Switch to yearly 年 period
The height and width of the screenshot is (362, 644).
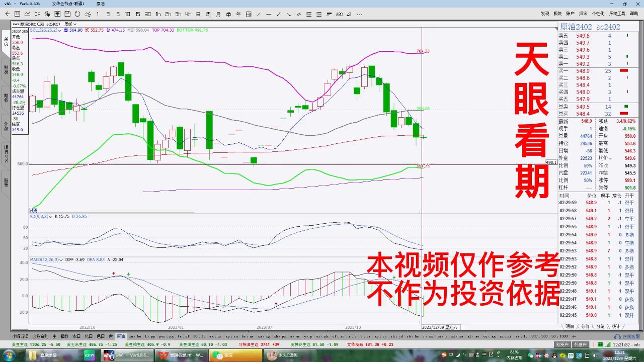coord(238,14)
